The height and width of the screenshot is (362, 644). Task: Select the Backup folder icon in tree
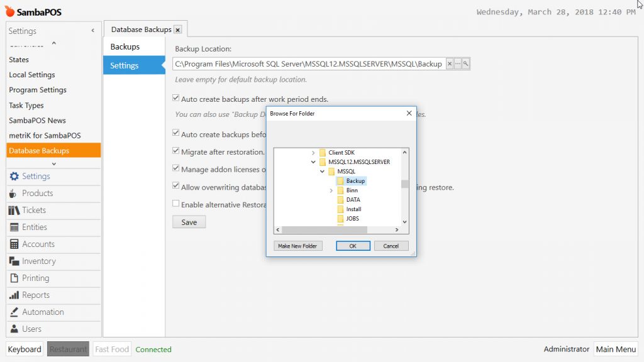click(340, 181)
